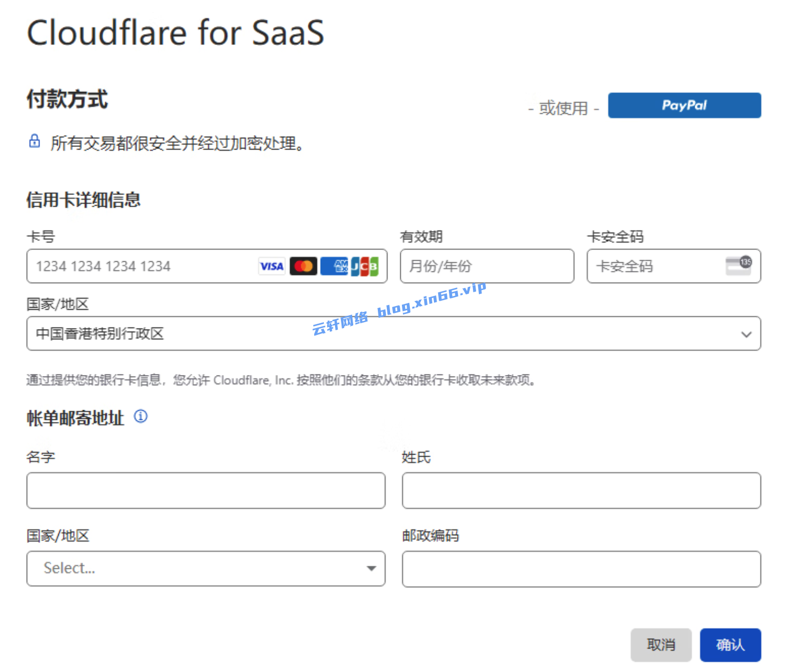Click the Cloudflare for SaaS title
The image size is (808, 672).
(176, 32)
